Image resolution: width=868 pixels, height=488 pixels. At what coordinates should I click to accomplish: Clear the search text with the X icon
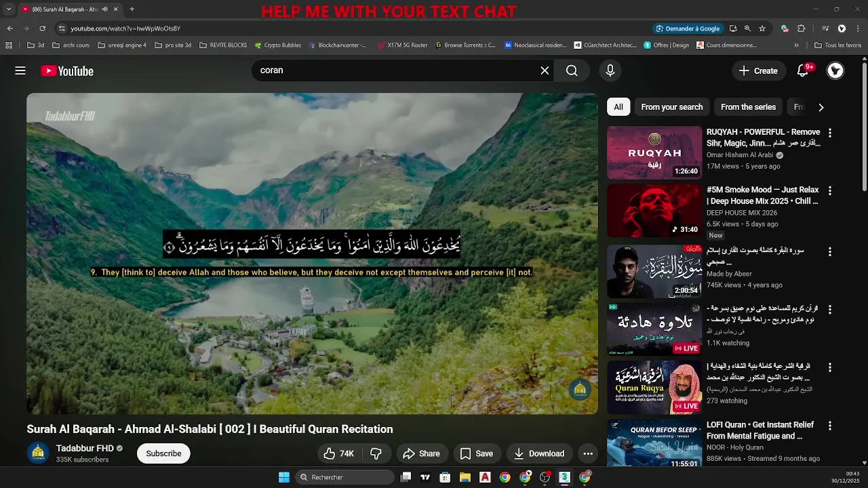[x=545, y=70]
